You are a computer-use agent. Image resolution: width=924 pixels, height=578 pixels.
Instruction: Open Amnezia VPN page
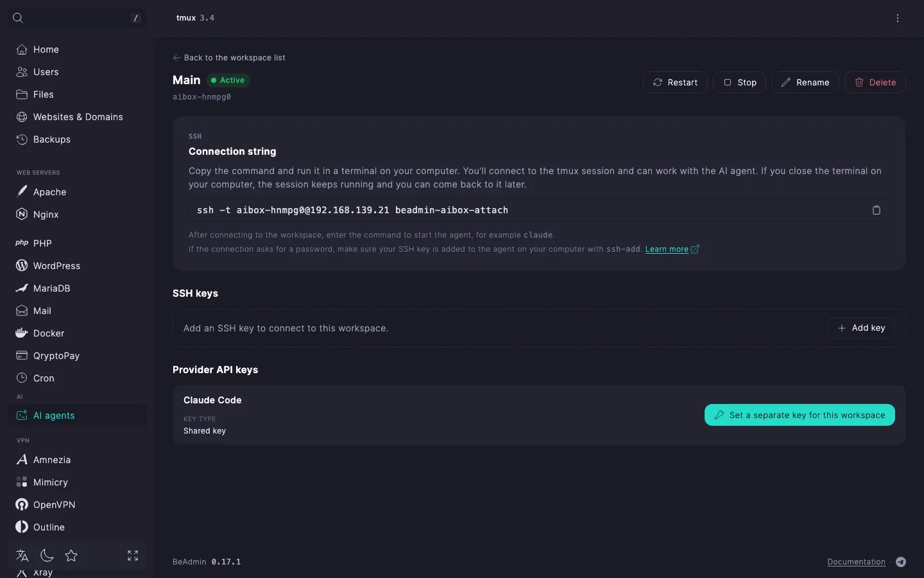[x=77, y=460]
